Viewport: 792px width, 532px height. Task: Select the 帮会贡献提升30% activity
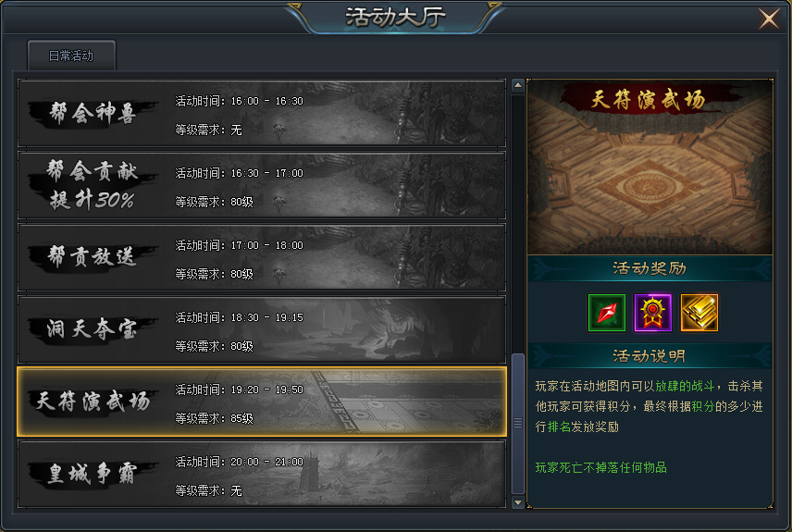[262, 185]
